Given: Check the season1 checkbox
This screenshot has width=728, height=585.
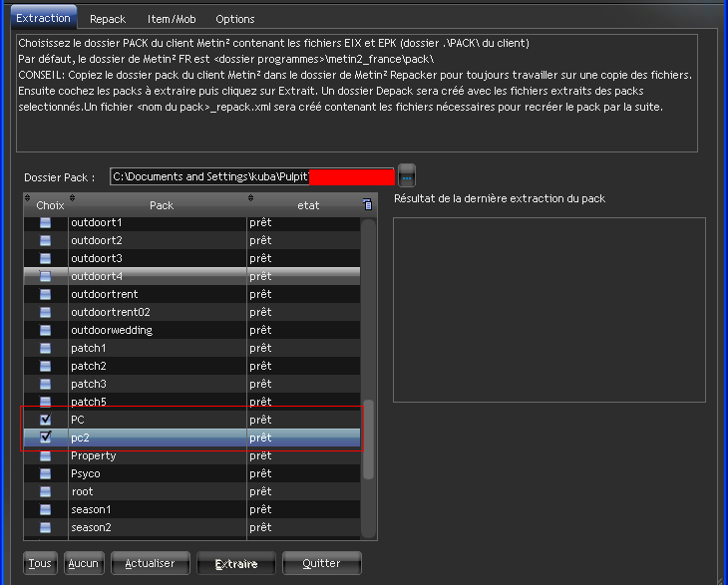Looking at the screenshot, I should pyautogui.click(x=46, y=509).
